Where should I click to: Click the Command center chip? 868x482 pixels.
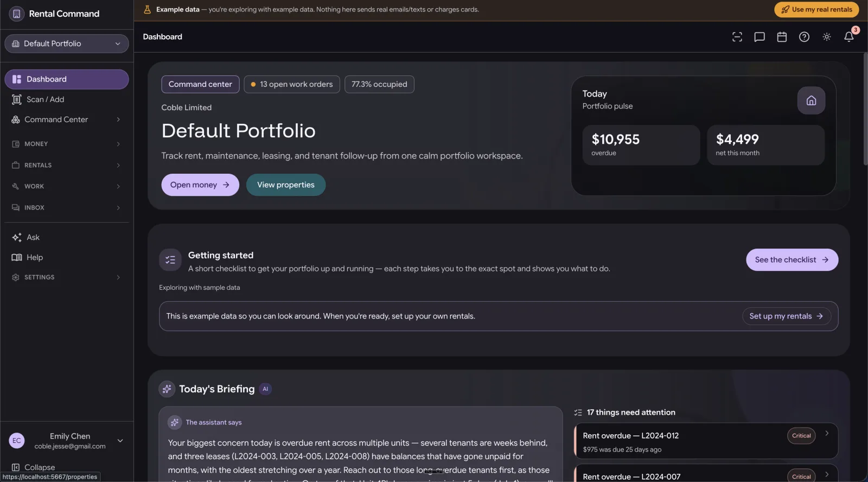click(x=200, y=84)
